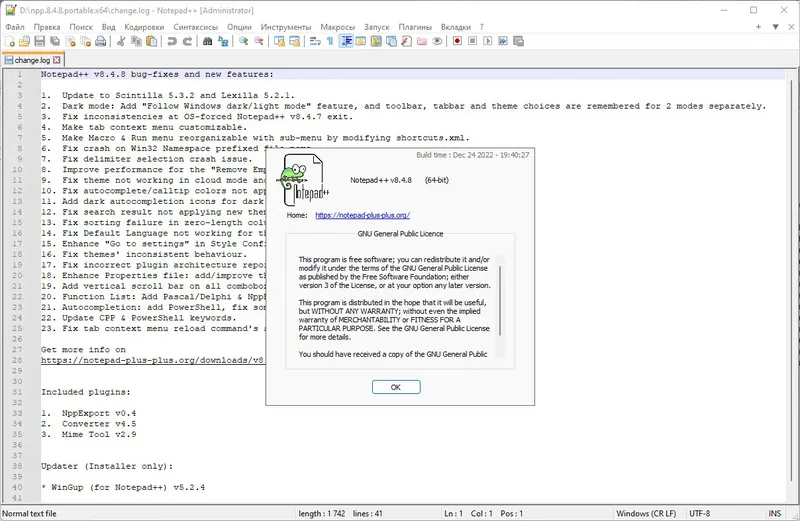
Task: Toggle the highlighted indent guide icon
Action: pos(346,41)
